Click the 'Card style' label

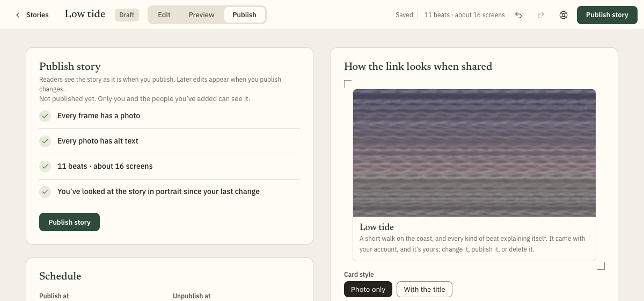[x=359, y=275]
